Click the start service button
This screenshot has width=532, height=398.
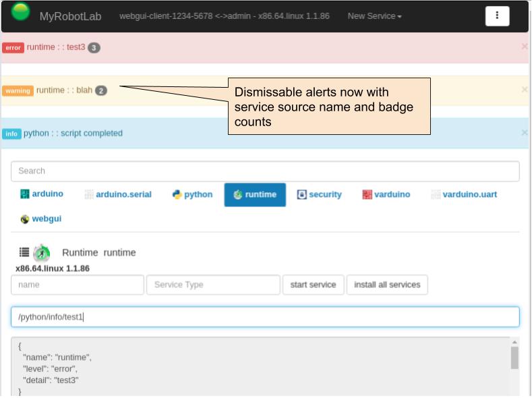313,285
